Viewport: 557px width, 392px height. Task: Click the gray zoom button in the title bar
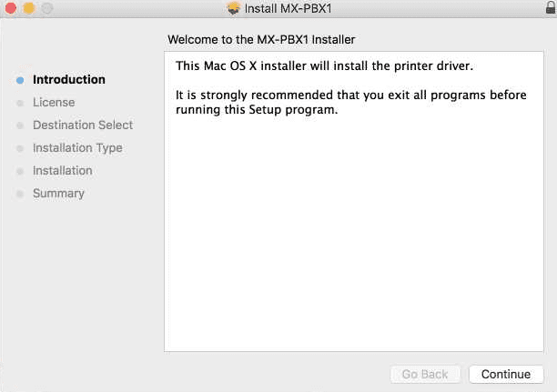coord(46,8)
